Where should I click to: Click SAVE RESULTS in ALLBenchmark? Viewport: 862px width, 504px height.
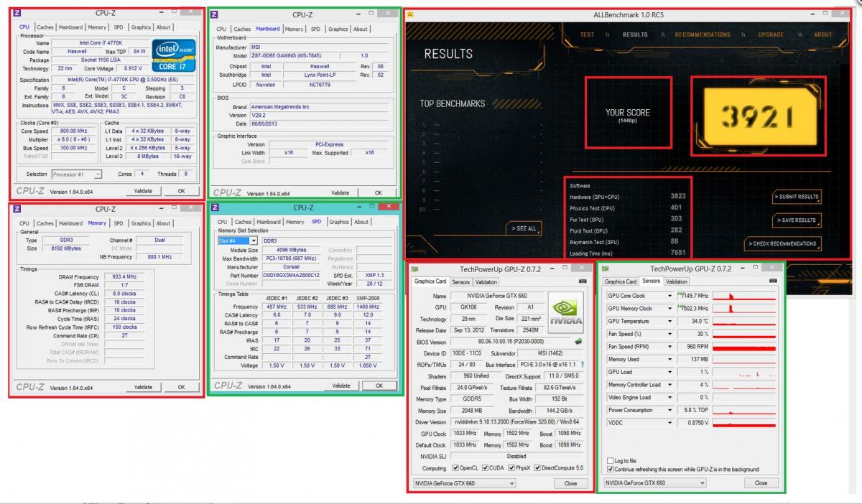[797, 220]
